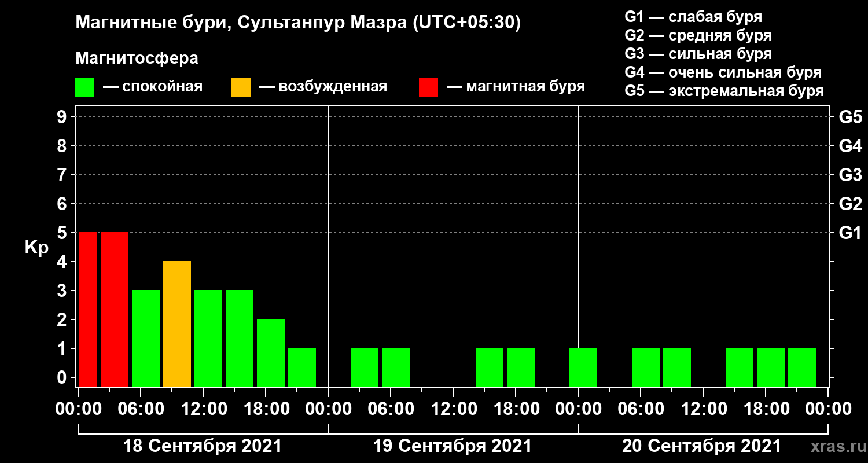The width and height of the screenshot is (868, 463).
Task: Select the green Kp 3 bar spanning 06:00, 18 September
Action: (x=146, y=338)
